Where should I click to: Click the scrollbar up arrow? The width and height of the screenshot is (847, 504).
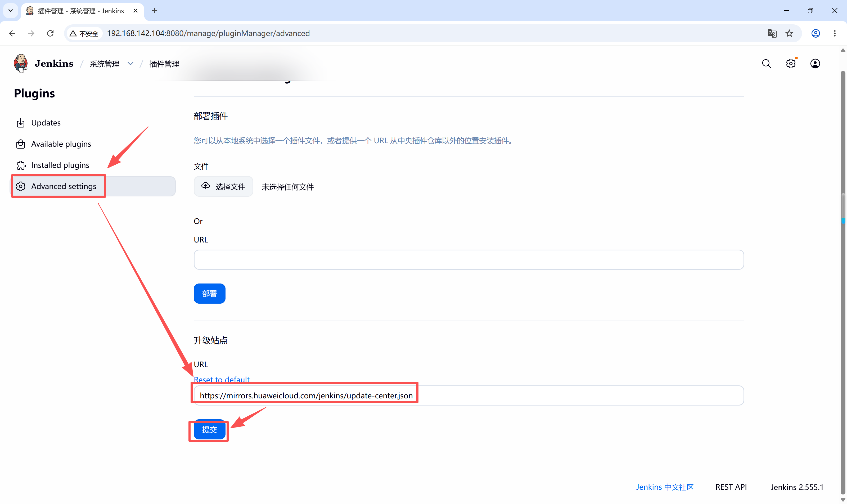843,51
